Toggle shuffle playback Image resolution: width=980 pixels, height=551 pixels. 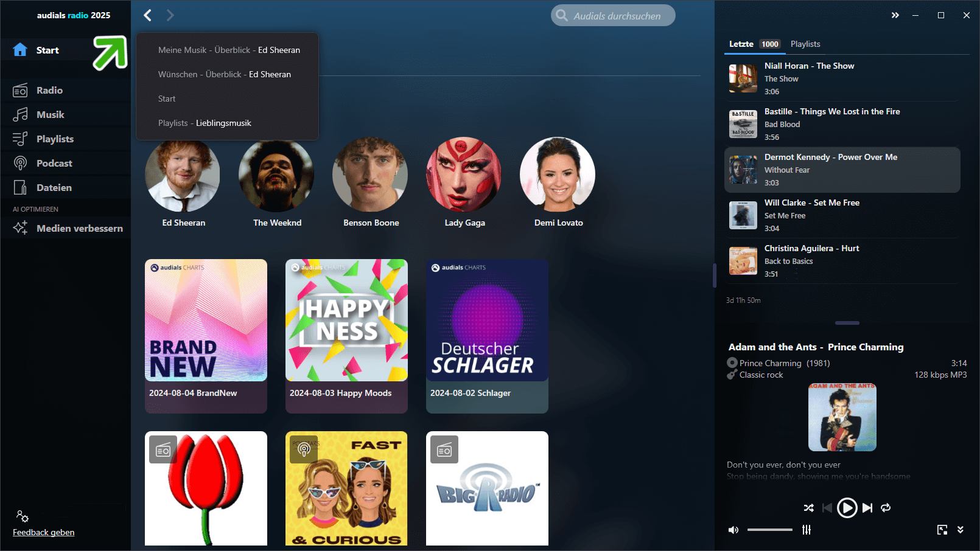[x=808, y=508]
